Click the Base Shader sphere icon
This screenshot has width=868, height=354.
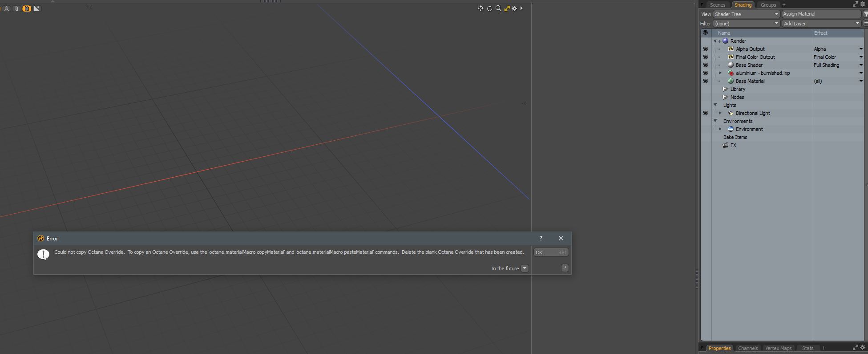click(731, 65)
